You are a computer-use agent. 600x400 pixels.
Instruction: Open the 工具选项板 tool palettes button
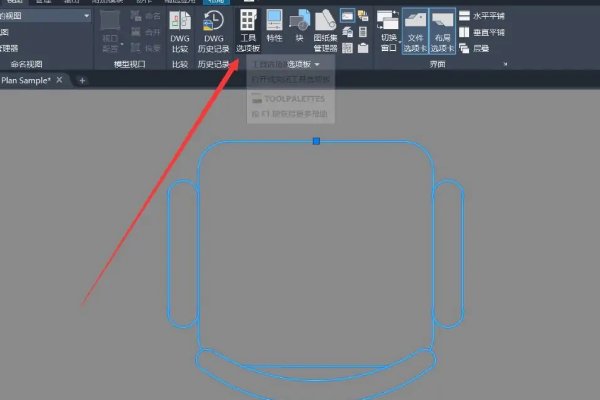(x=246, y=31)
